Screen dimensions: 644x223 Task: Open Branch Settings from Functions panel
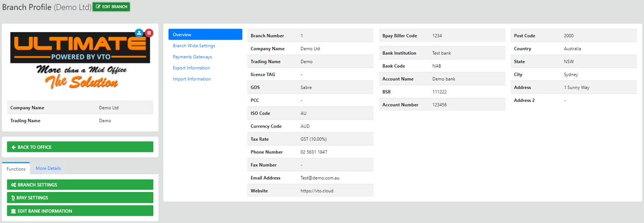(80, 185)
